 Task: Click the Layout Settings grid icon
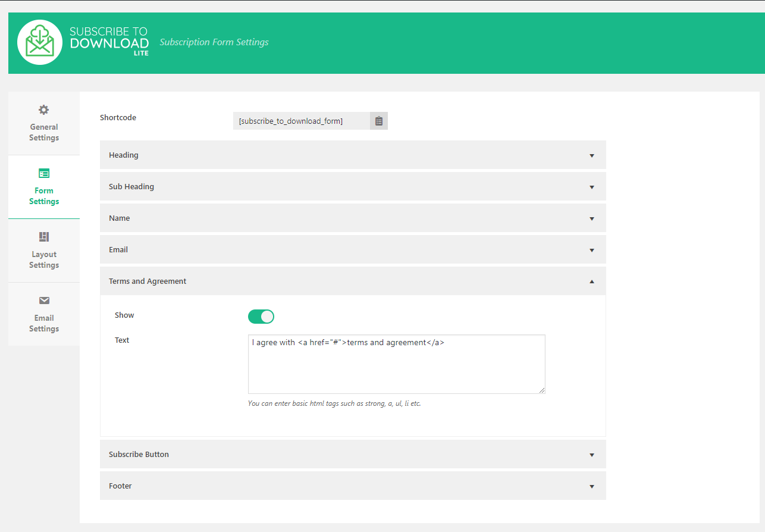44,237
